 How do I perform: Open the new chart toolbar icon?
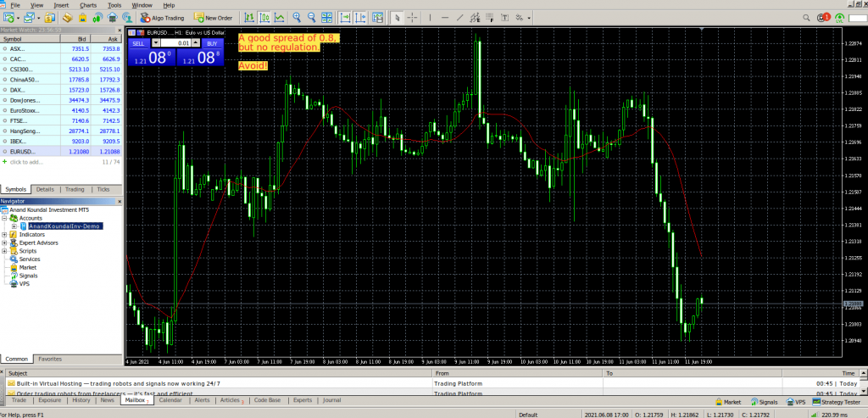pyautogui.click(x=7, y=19)
